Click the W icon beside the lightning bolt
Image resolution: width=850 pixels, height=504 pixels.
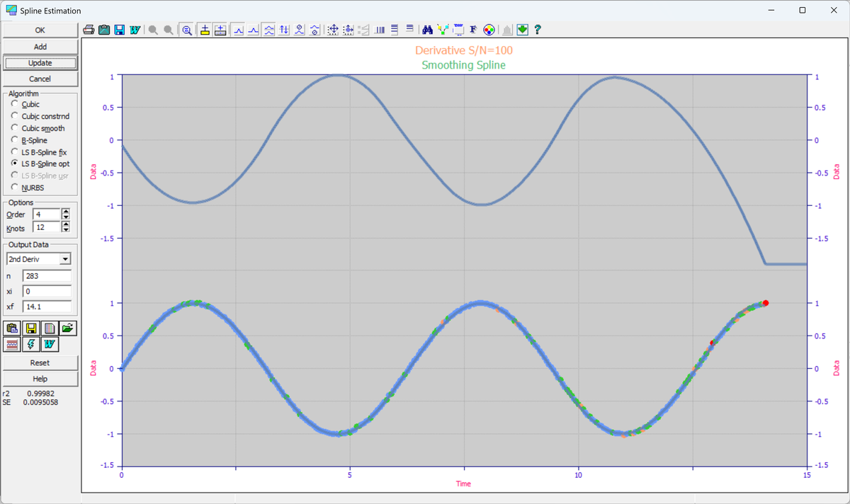click(x=50, y=344)
